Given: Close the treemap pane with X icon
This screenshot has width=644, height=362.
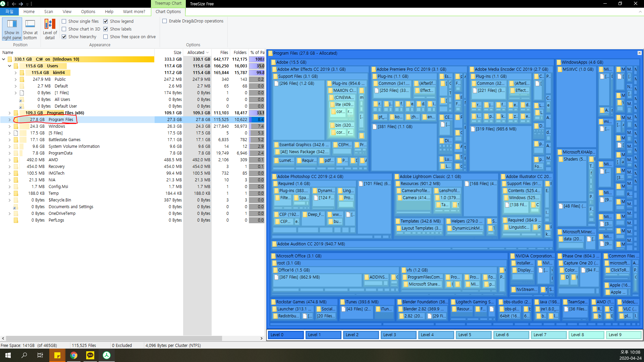Looking at the screenshot, I should [639, 53].
